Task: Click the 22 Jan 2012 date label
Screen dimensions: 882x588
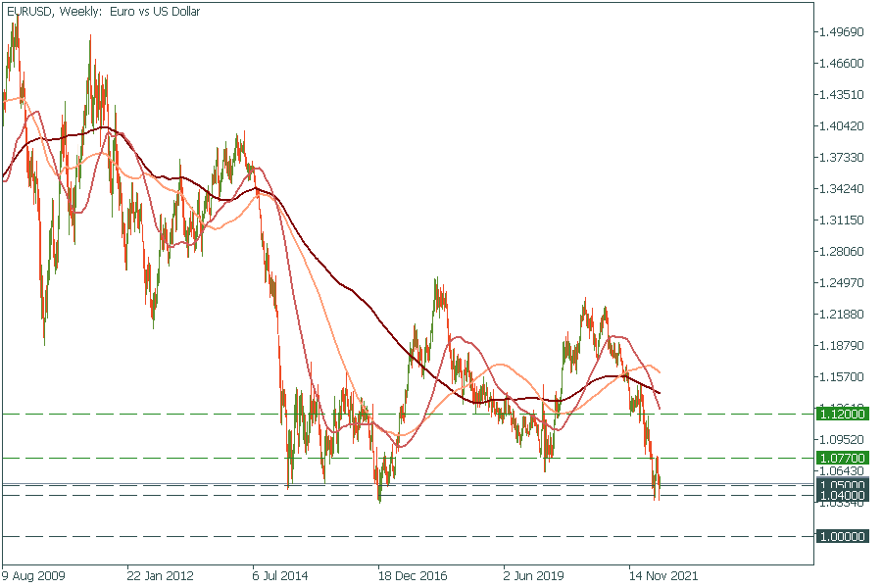Action: 159,575
